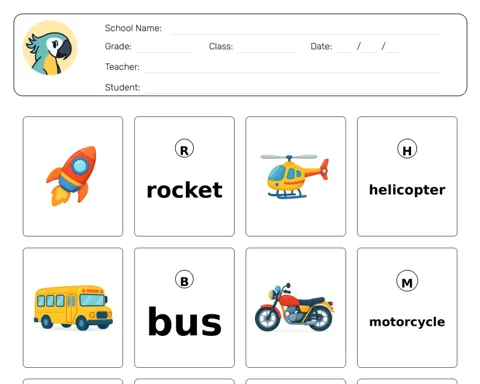Click the circled letter M

click(407, 281)
